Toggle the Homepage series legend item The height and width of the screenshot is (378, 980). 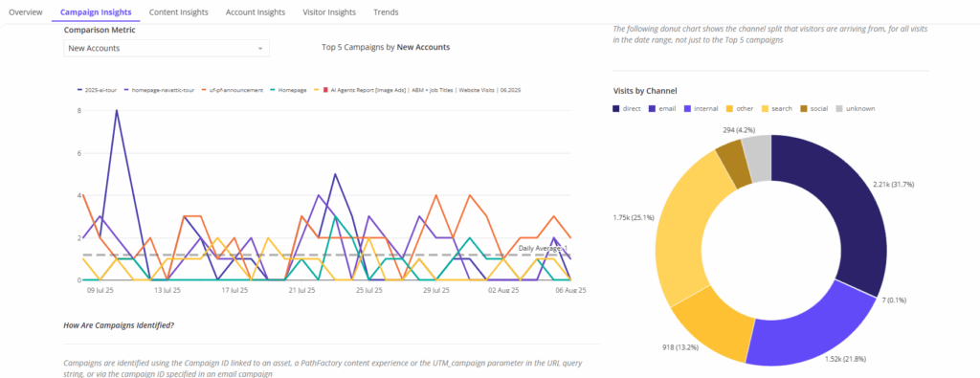pos(288,90)
